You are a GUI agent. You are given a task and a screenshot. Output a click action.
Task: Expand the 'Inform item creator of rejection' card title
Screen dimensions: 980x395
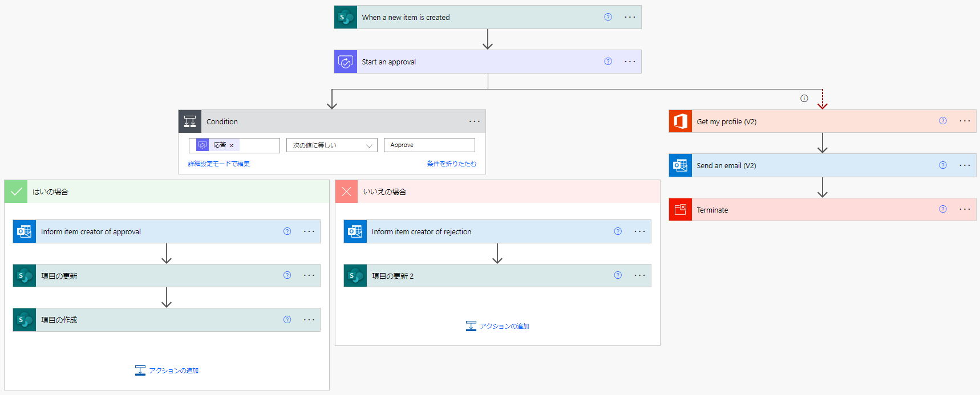click(x=422, y=232)
